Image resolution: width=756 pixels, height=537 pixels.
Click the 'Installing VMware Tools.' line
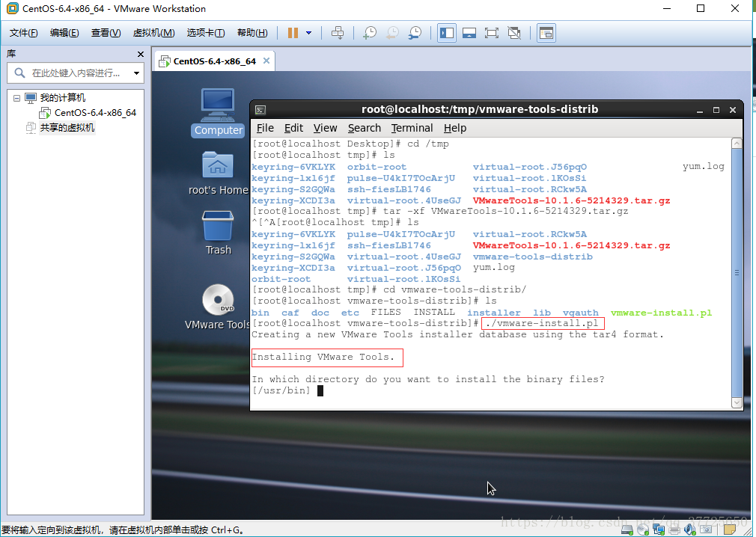tap(323, 357)
